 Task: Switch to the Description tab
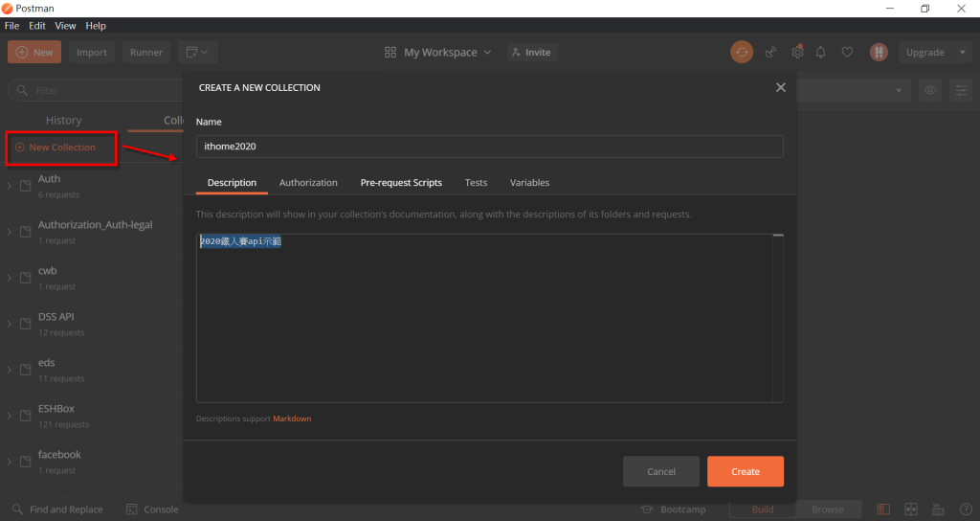tap(232, 183)
